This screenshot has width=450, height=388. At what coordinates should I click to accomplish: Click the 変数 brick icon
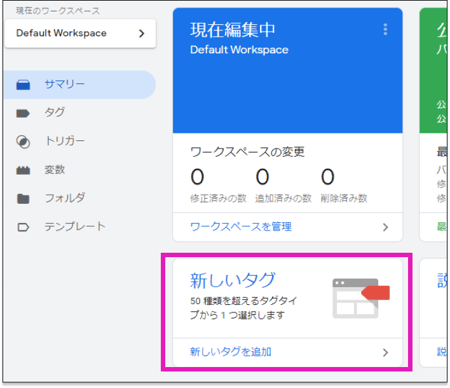pyautogui.click(x=23, y=170)
